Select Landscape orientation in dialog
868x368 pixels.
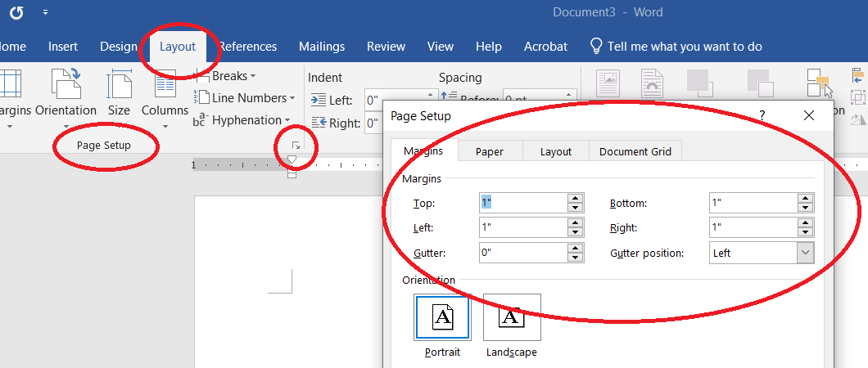coord(512,318)
